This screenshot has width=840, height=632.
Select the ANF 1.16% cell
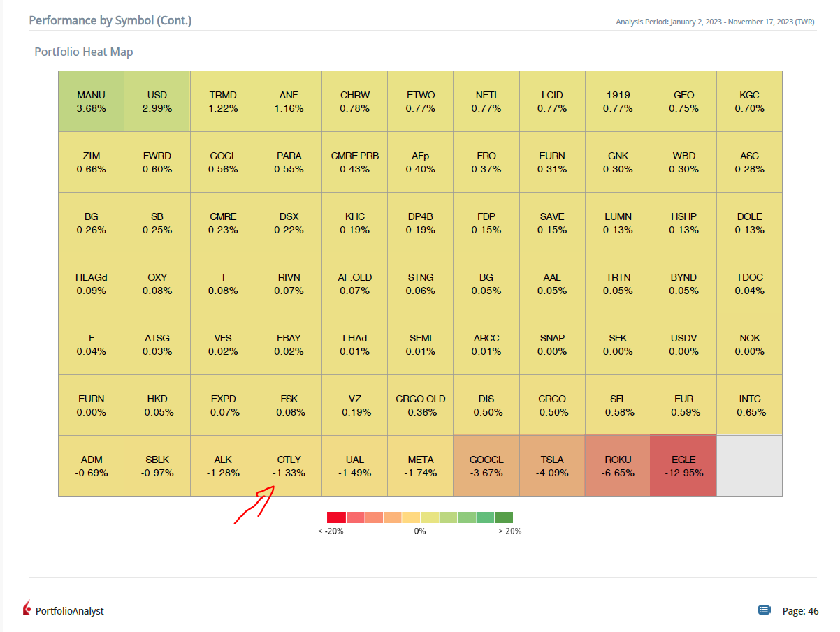(x=289, y=101)
